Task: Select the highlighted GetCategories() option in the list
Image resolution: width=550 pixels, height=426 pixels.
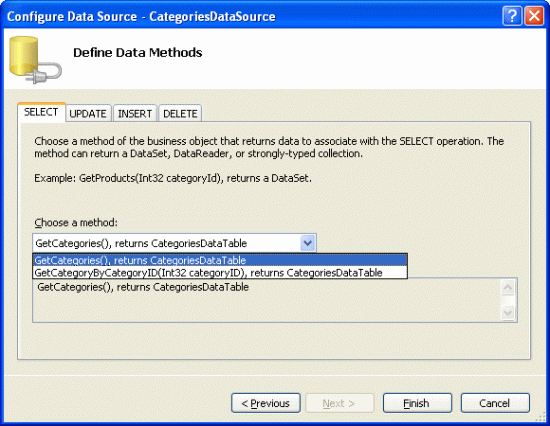Action: click(220, 260)
